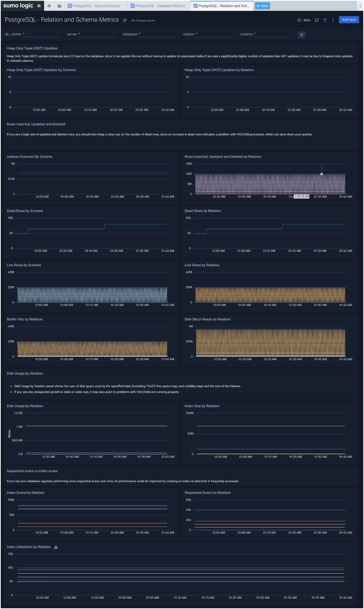
Task: Open the folder browser icon
Action: 59,6
